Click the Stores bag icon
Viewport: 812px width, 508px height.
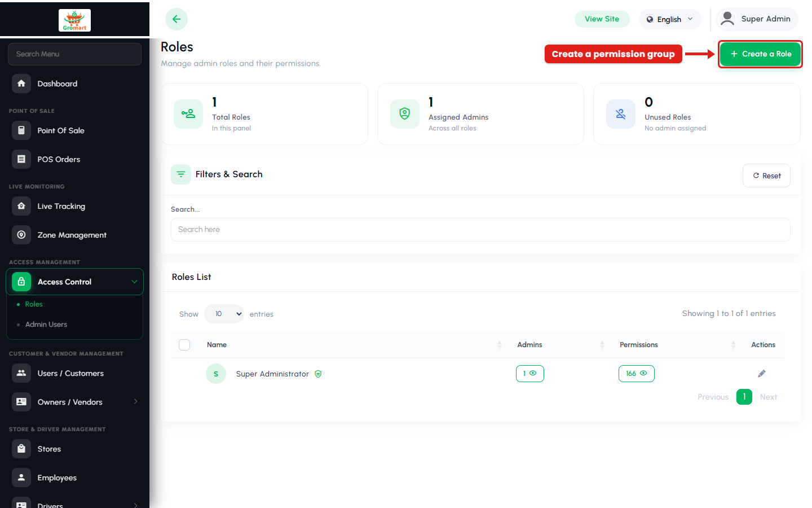21,449
